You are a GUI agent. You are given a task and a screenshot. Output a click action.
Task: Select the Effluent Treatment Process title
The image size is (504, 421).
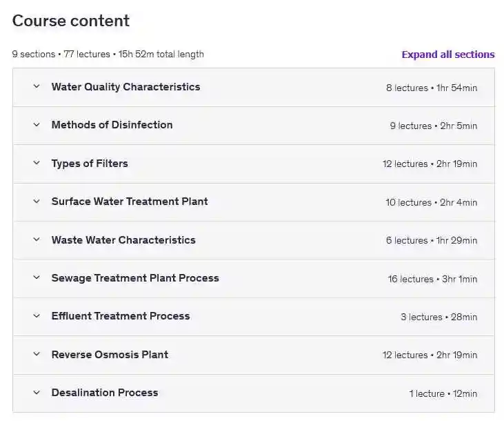121,316
